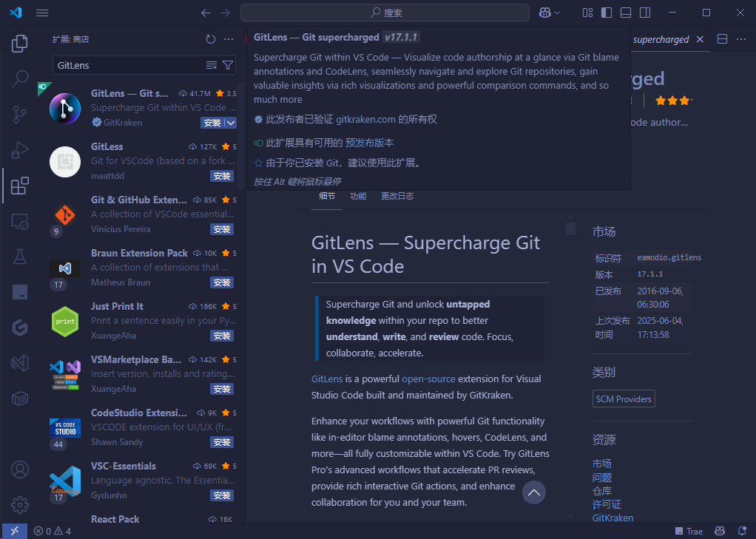Toggle the bottom panel

626,13
